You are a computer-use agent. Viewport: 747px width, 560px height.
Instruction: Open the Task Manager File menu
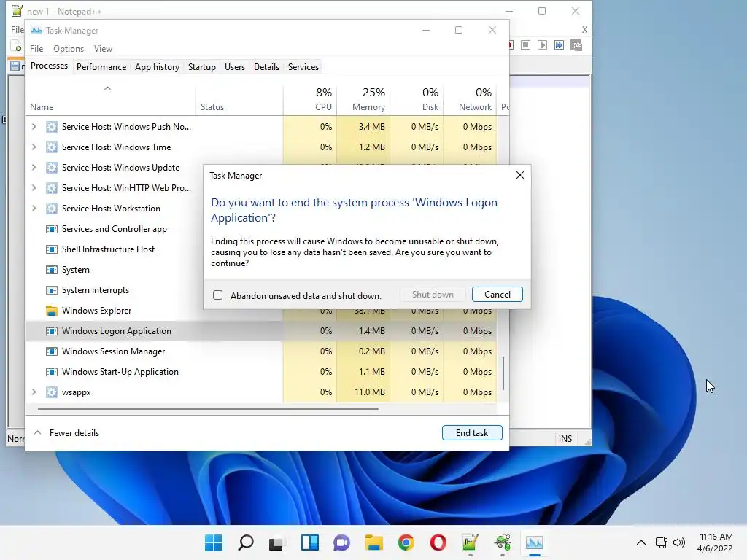(x=36, y=49)
